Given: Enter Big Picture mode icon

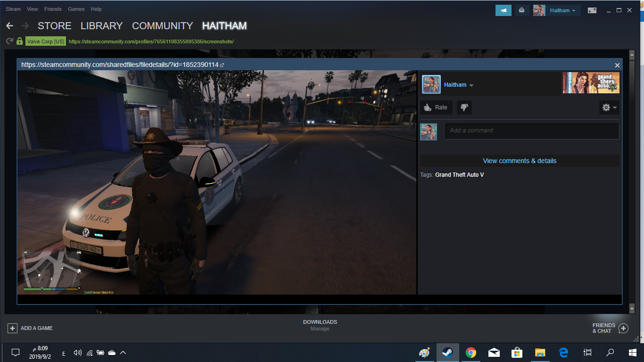Looking at the screenshot, I should coord(592,10).
